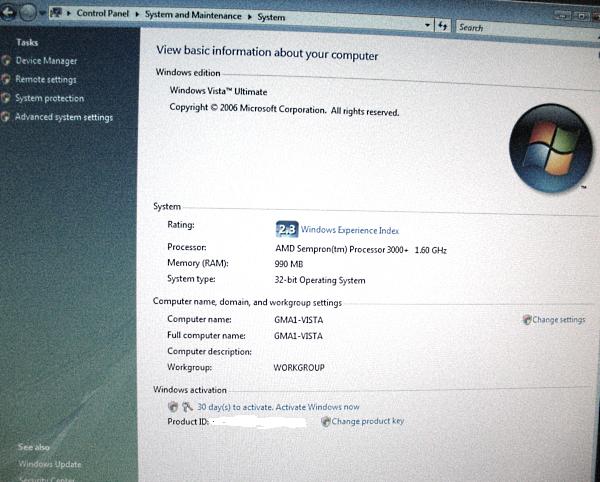This screenshot has height=482, width=600.
Task: Open Windows Update under See also
Action: [x=50, y=465]
